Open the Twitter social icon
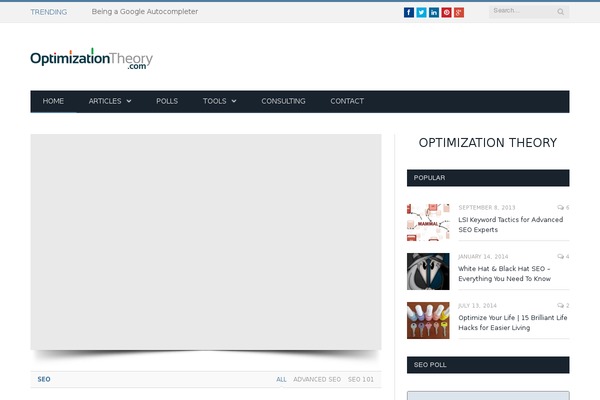This screenshot has height=400, width=600. [x=421, y=13]
